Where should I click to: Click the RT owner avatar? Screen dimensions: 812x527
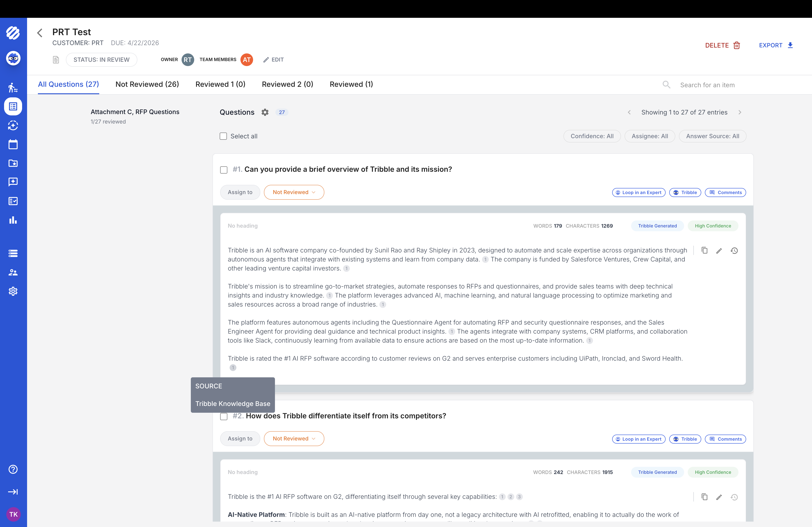pos(188,60)
